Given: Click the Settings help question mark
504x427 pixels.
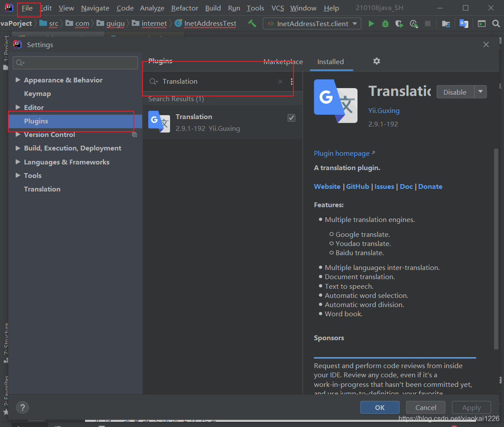Looking at the screenshot, I should click(23, 408).
